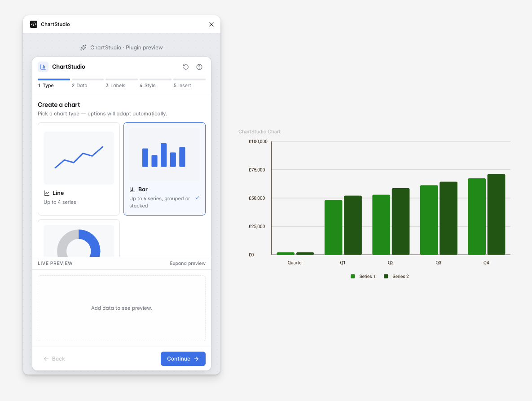Image resolution: width=532 pixels, height=401 pixels.
Task: Click the sparkle icon beside Plugin preview
Action: (x=84, y=48)
